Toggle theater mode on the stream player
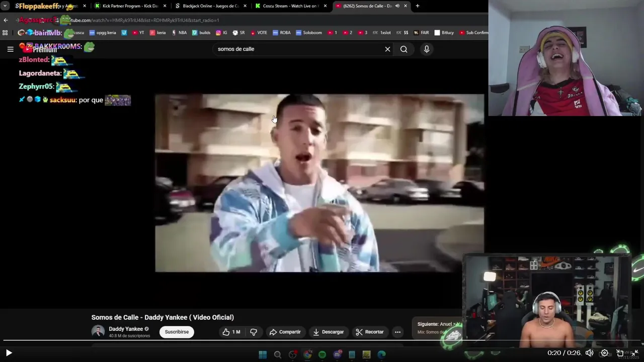This screenshot has width=644, height=362. [x=620, y=353]
